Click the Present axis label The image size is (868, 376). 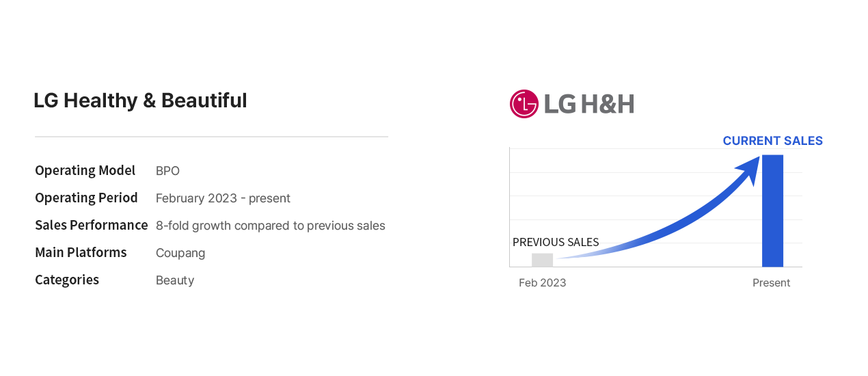pyautogui.click(x=771, y=283)
